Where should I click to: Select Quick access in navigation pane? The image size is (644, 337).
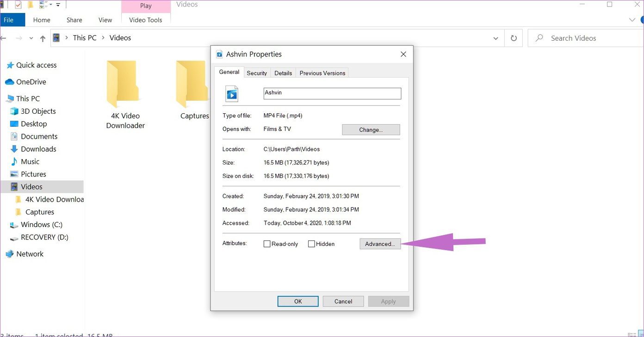point(36,65)
